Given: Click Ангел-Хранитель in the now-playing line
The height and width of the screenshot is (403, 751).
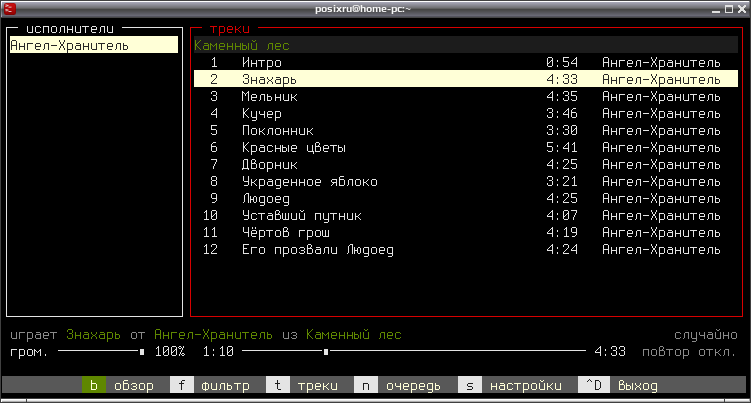Looking at the screenshot, I should 213,334.
